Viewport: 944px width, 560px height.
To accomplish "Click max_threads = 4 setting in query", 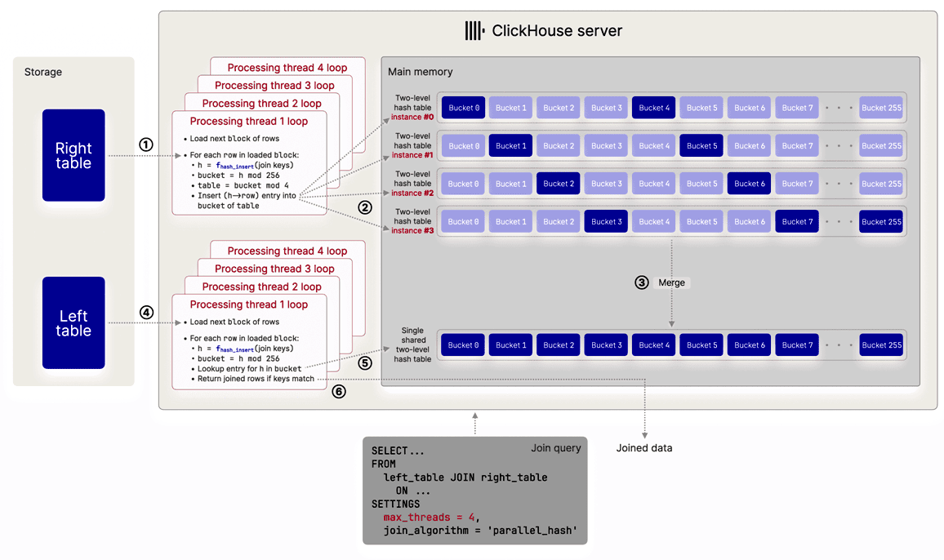I will coord(430,518).
